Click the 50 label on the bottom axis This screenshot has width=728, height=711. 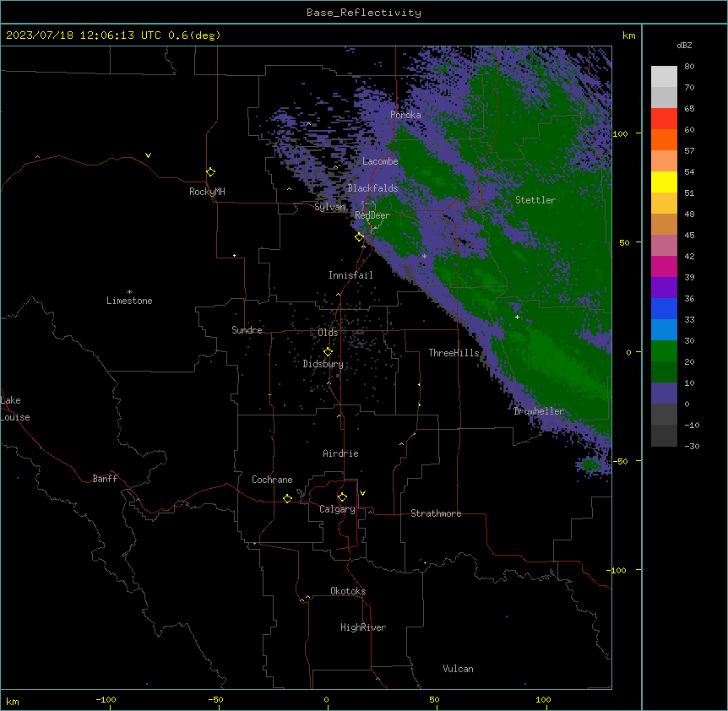(x=434, y=700)
